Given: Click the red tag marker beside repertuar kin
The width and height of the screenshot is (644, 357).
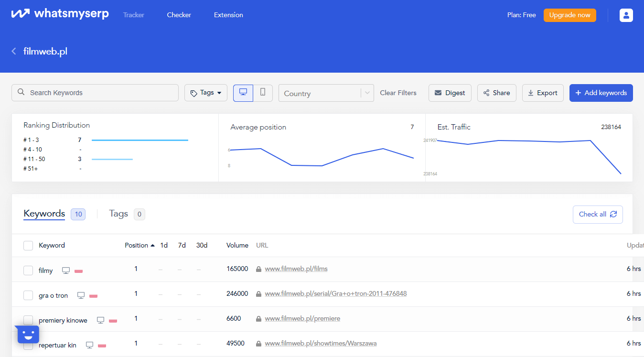Looking at the screenshot, I should point(102,346).
